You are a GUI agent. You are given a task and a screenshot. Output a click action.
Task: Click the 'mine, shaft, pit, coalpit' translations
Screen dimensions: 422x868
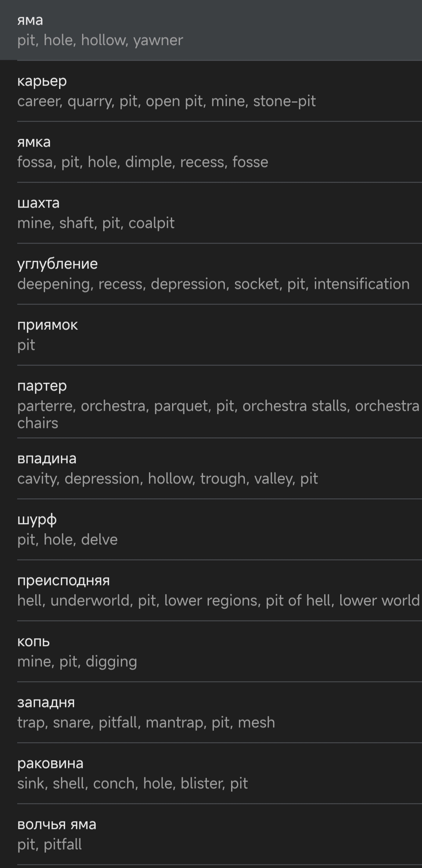click(96, 223)
